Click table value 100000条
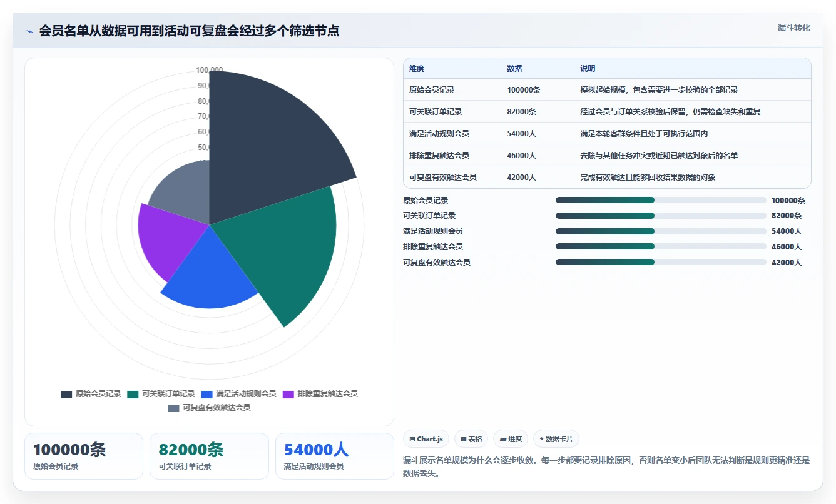Viewport: 836px width, 504px height. click(x=524, y=90)
